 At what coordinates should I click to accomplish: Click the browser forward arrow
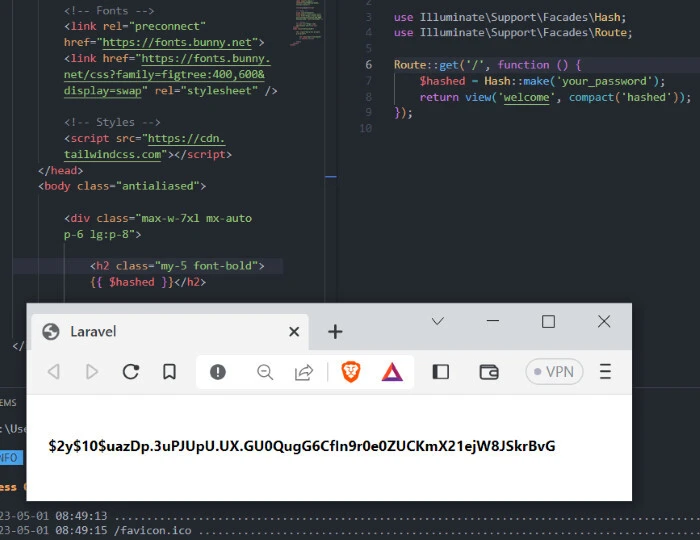pos(92,372)
